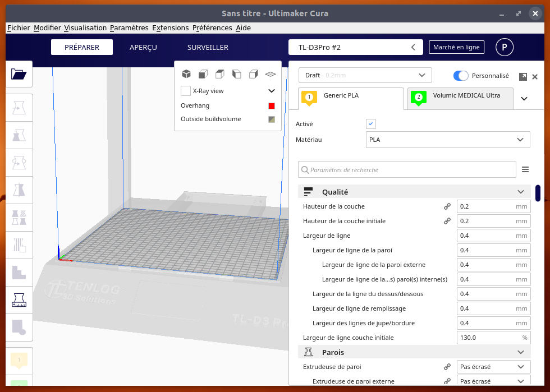
Task: Open the Extensions menu
Action: [x=171, y=27]
